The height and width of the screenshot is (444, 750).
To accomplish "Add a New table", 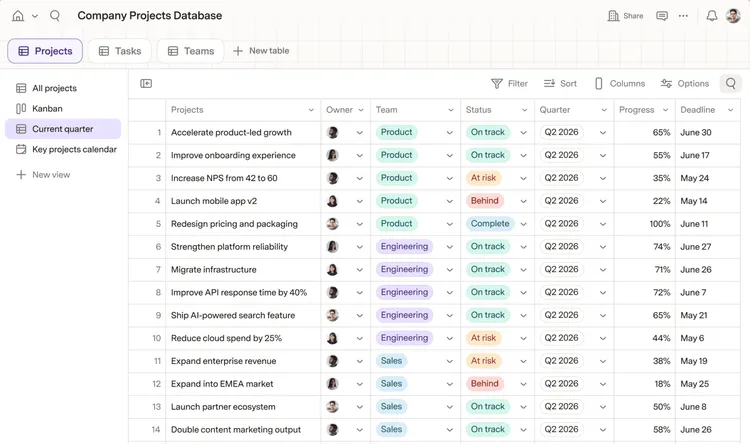I will point(261,51).
